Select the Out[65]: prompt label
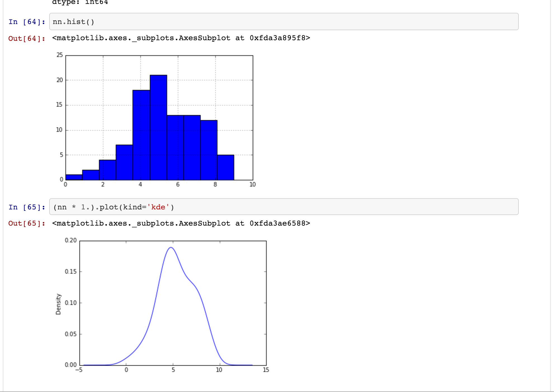This screenshot has width=554, height=392. coord(27,223)
